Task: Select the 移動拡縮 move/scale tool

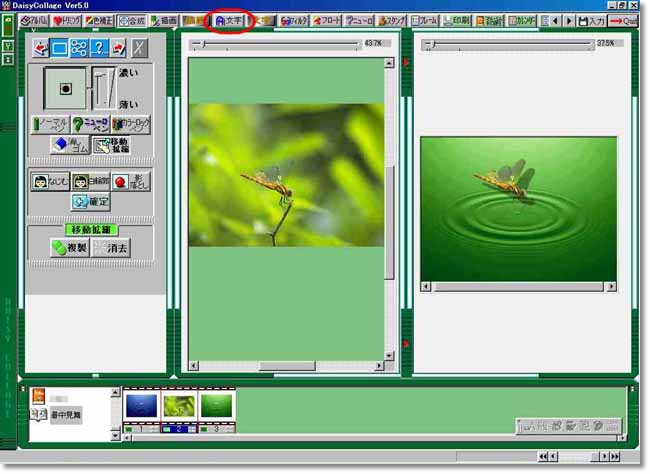Action: coord(111,145)
